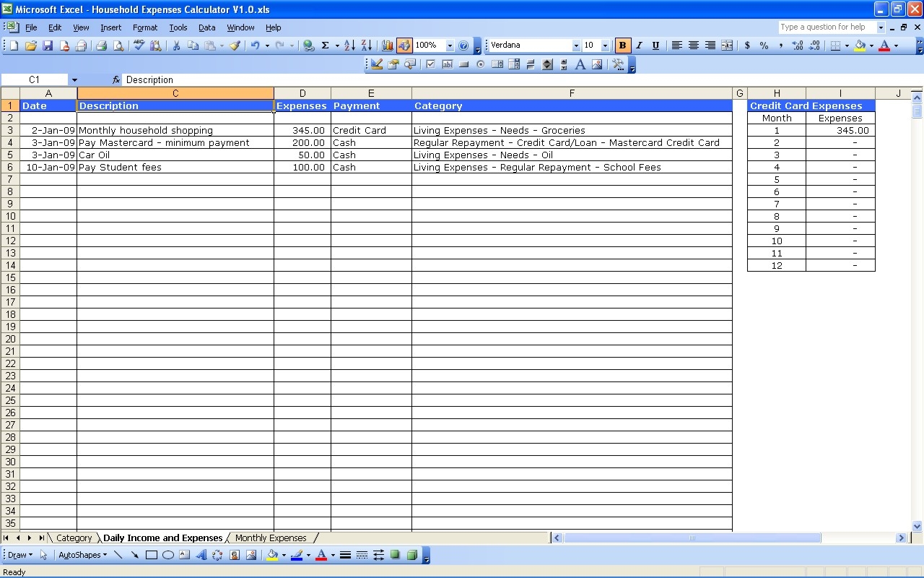924x578 pixels.
Task: Click the Format Painter tool
Action: 234,45
